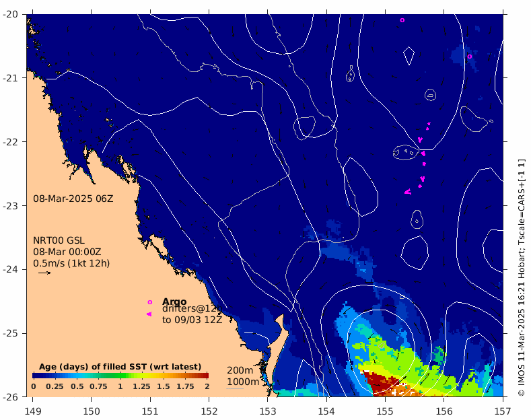The width and height of the screenshot is (531, 420).
Task: Click the 0.5m/s (1kt 12h) scale text
Action: pyautogui.click(x=71, y=263)
